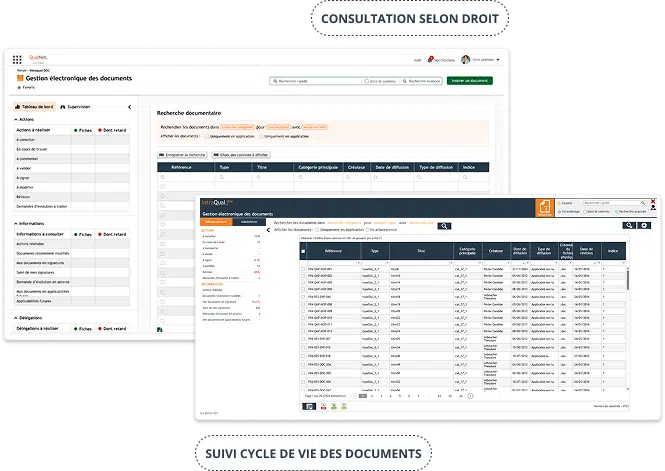
Task: Check the select-all header checkbox
Action: pos(303,251)
